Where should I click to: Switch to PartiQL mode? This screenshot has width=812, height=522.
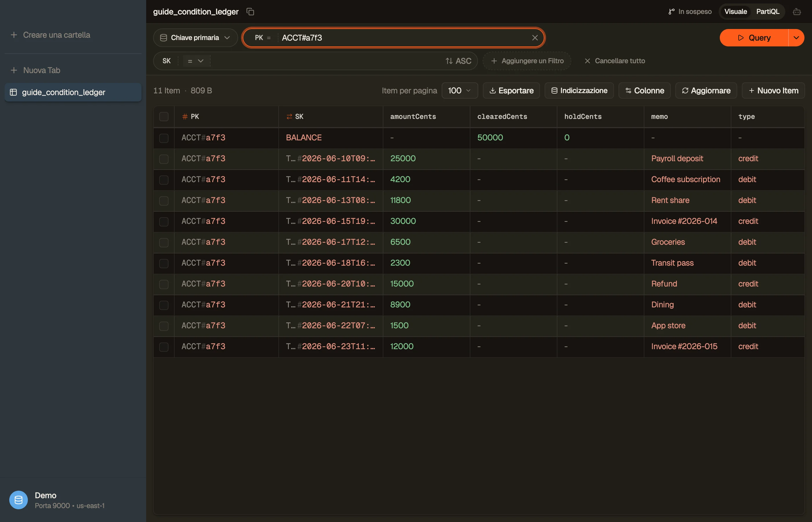768,12
